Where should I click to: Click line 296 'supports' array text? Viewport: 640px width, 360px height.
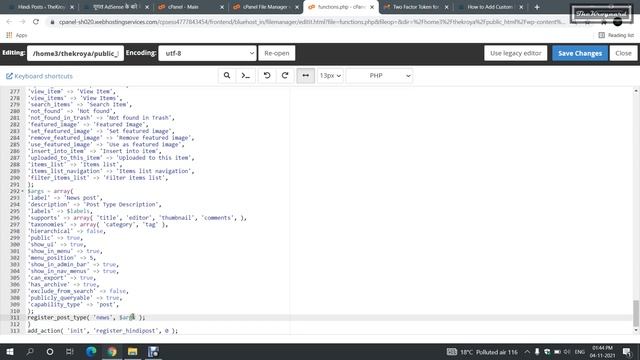[137, 218]
